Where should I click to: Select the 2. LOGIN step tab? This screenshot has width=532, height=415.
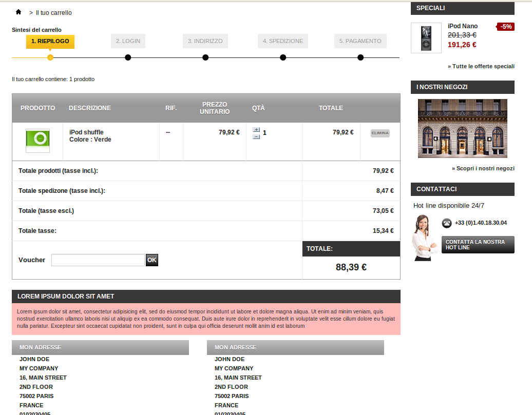(x=128, y=41)
